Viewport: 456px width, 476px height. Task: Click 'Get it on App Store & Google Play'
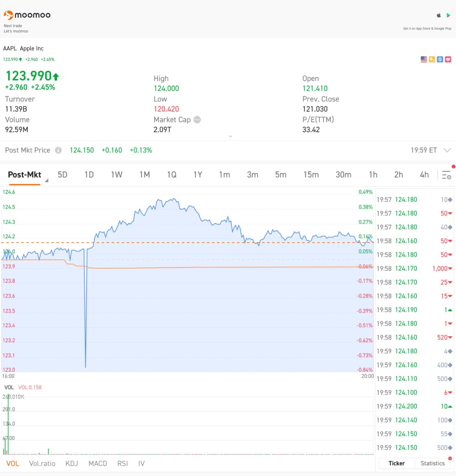427,28
